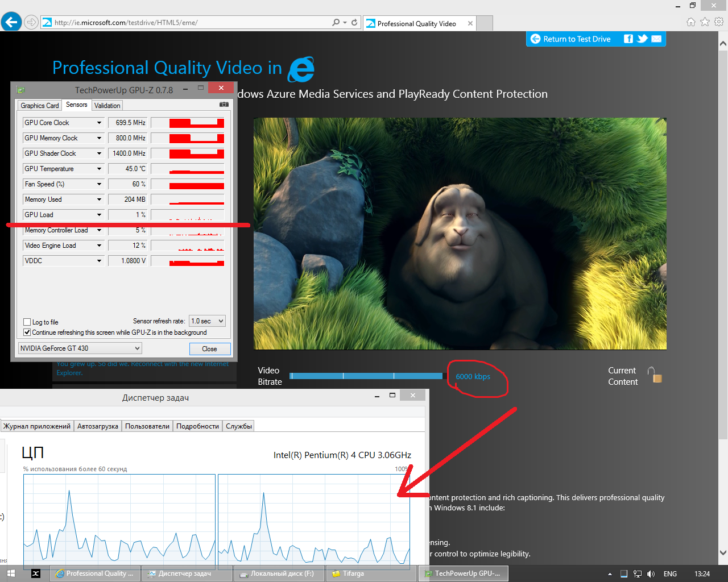
Task: Click the address bar search magnifier icon
Action: coord(336,22)
